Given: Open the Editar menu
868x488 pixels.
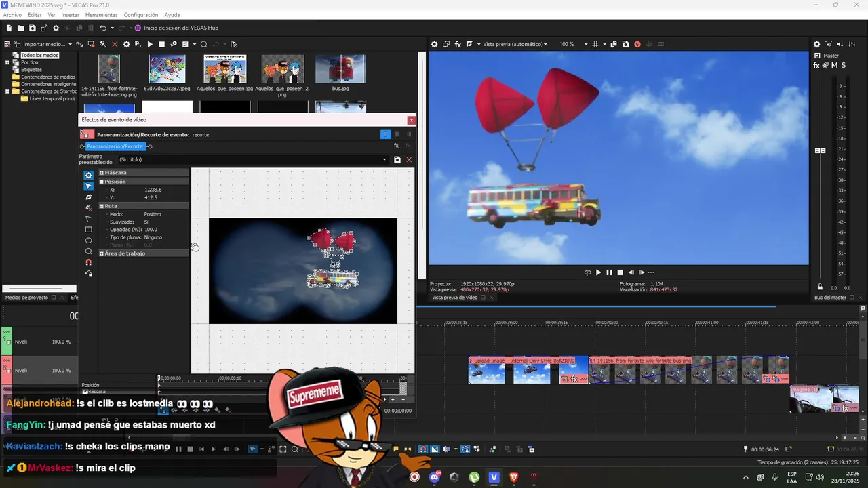Looking at the screenshot, I should point(35,15).
